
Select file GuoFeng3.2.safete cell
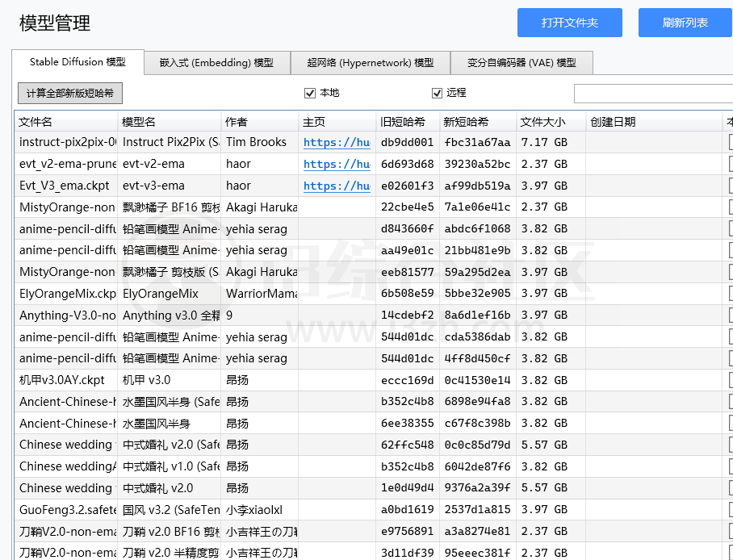point(66,509)
